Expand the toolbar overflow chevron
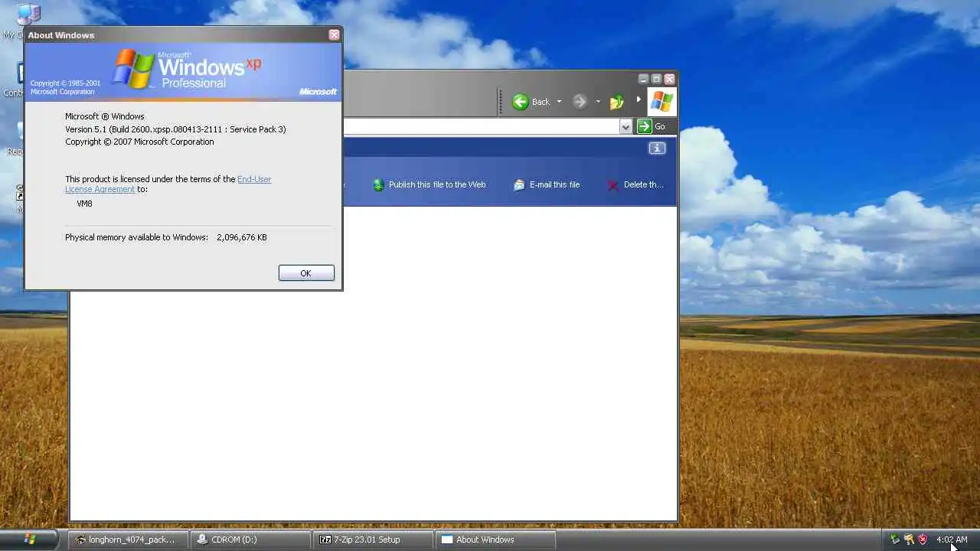 pos(639,99)
